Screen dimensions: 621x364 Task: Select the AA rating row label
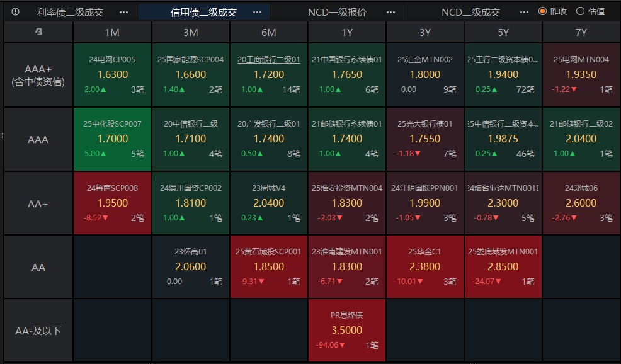point(38,267)
